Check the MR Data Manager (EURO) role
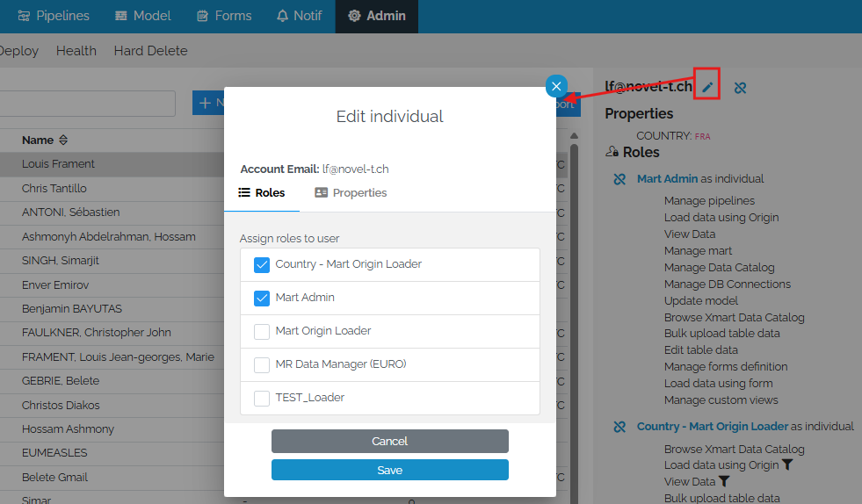This screenshot has height=504, width=862. coord(262,365)
